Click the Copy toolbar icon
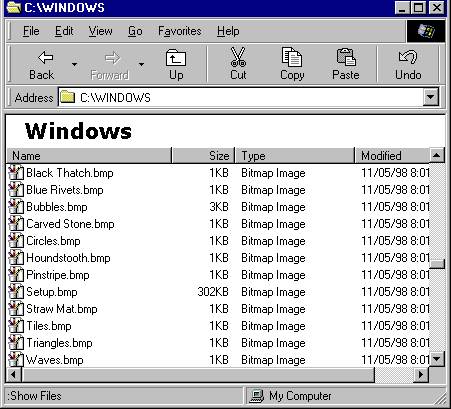The width and height of the screenshot is (451, 409). point(292,57)
